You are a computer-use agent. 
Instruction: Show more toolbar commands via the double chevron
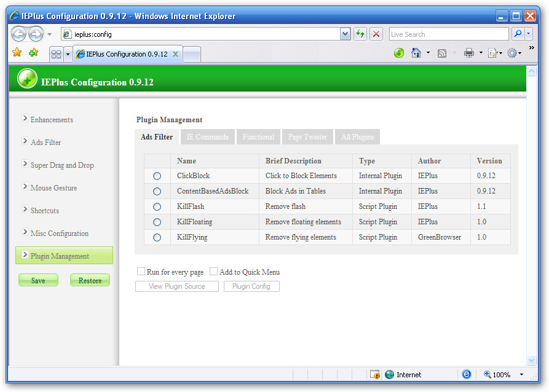[532, 47]
